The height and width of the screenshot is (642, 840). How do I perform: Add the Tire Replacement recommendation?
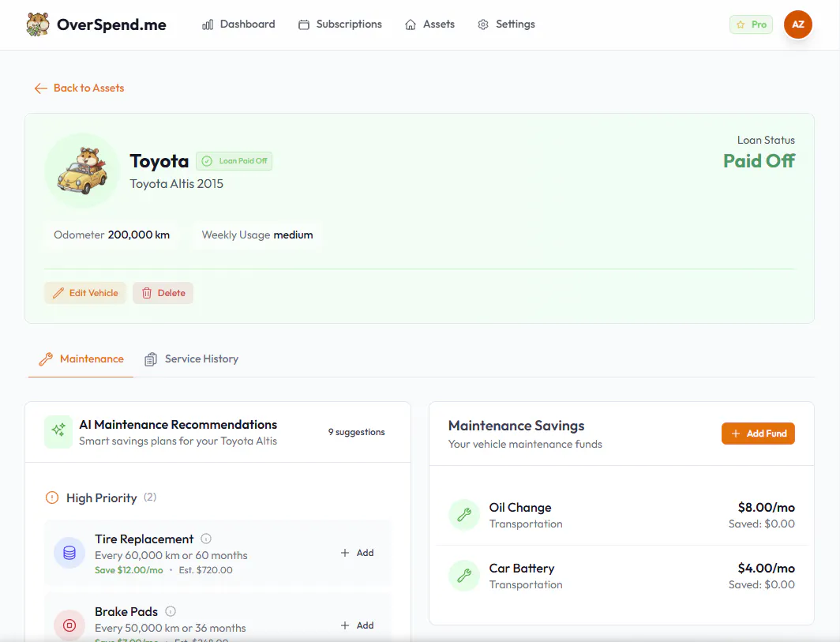point(358,553)
